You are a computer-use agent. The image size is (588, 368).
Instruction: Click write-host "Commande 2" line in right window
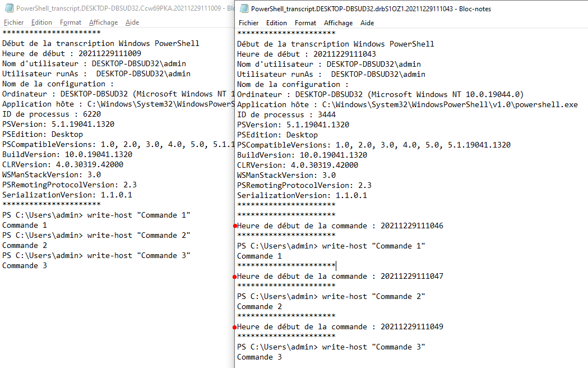coord(331,297)
